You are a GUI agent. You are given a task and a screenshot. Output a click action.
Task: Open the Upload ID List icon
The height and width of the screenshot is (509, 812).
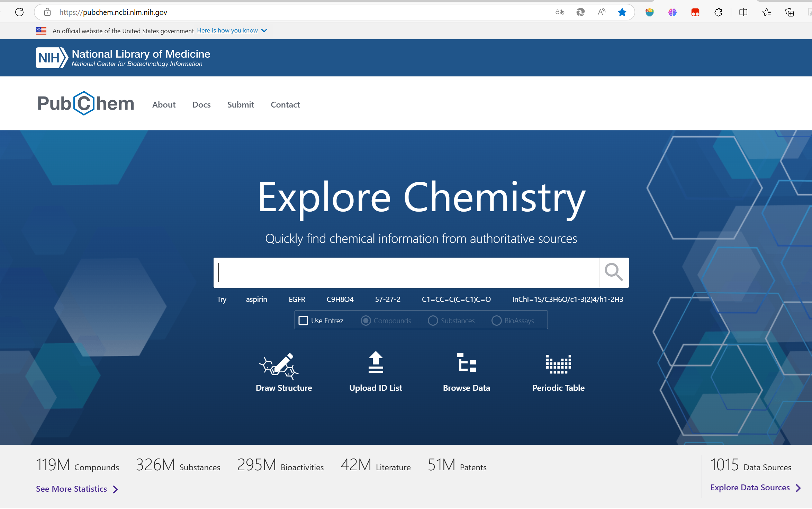(x=376, y=362)
